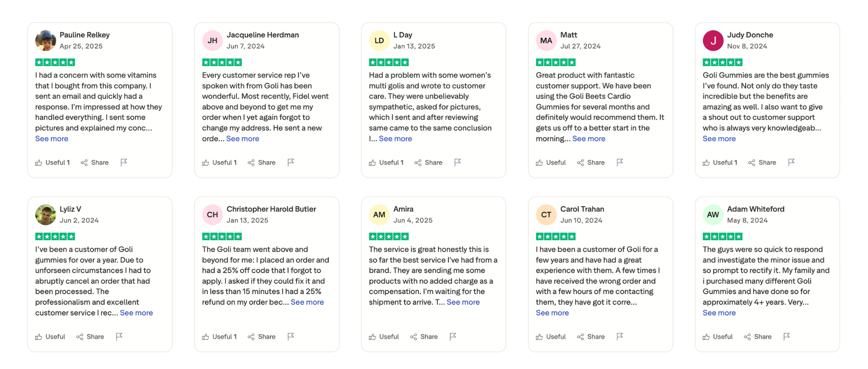Expand Christopher Harold Butler's review text
The height and width of the screenshot is (369, 868).
click(307, 302)
